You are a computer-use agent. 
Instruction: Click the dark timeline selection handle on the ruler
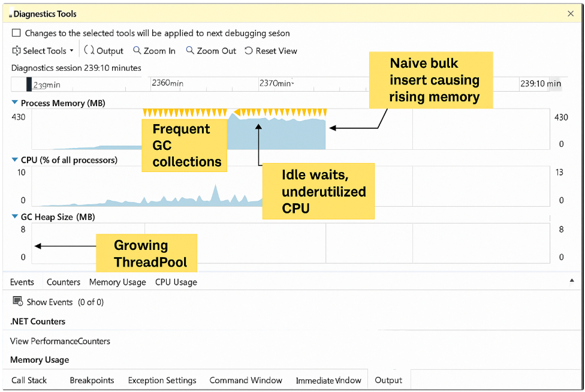coord(29,84)
